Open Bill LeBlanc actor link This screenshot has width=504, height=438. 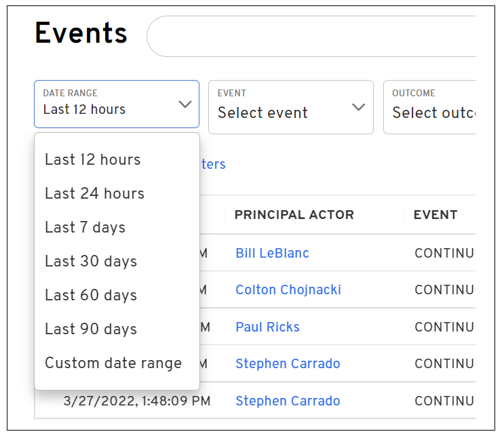coord(272,254)
